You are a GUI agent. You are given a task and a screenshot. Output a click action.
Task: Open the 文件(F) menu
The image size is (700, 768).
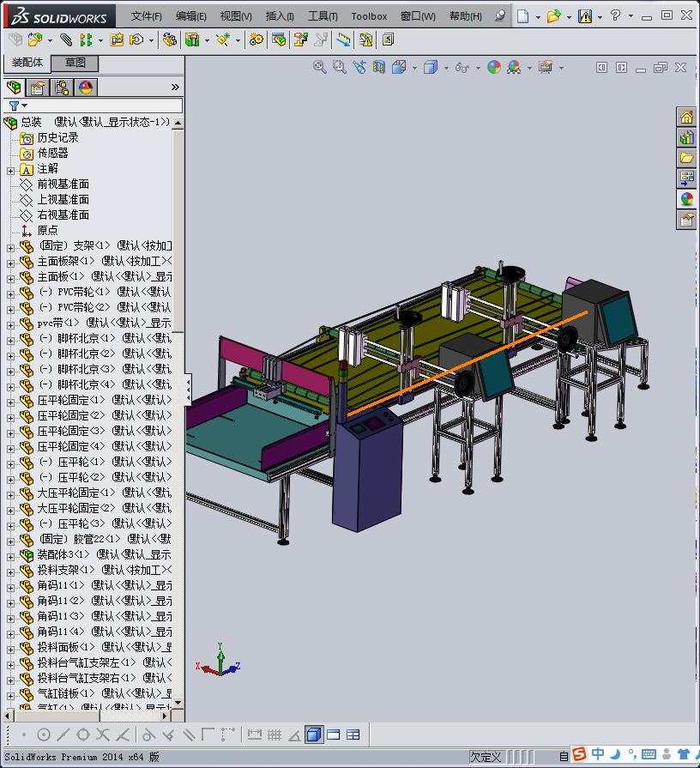(x=147, y=16)
